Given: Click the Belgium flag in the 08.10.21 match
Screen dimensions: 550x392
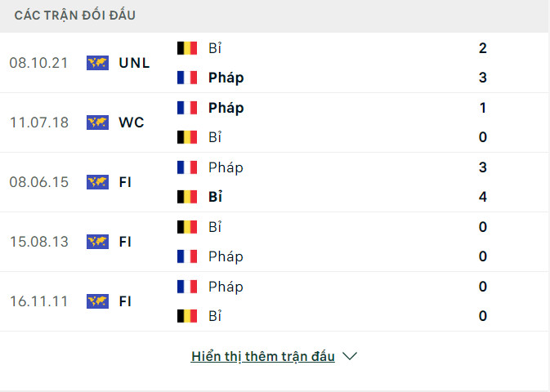Looking at the screenshot, I should click(x=187, y=48).
